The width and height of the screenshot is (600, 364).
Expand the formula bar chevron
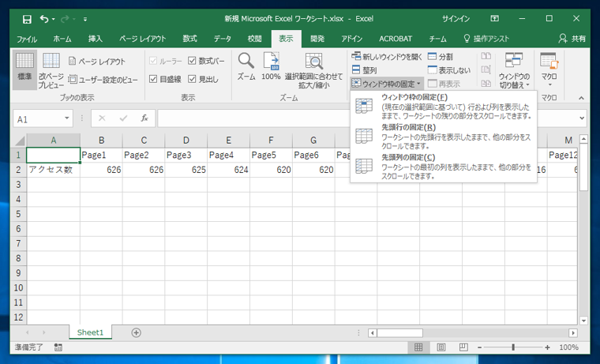pyautogui.click(x=582, y=118)
